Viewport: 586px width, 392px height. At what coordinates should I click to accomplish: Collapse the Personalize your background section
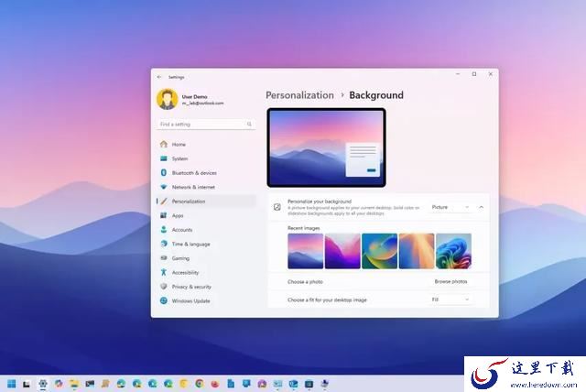482,207
